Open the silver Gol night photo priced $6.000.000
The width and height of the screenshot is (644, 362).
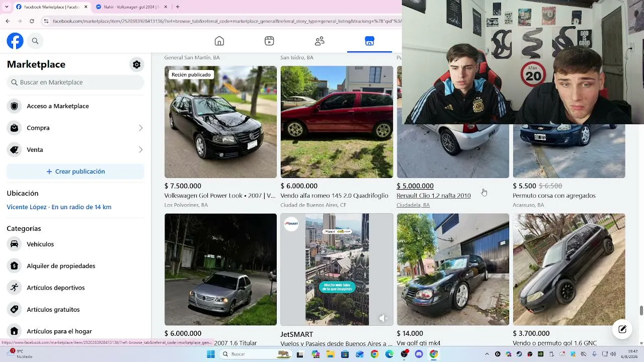click(x=220, y=269)
